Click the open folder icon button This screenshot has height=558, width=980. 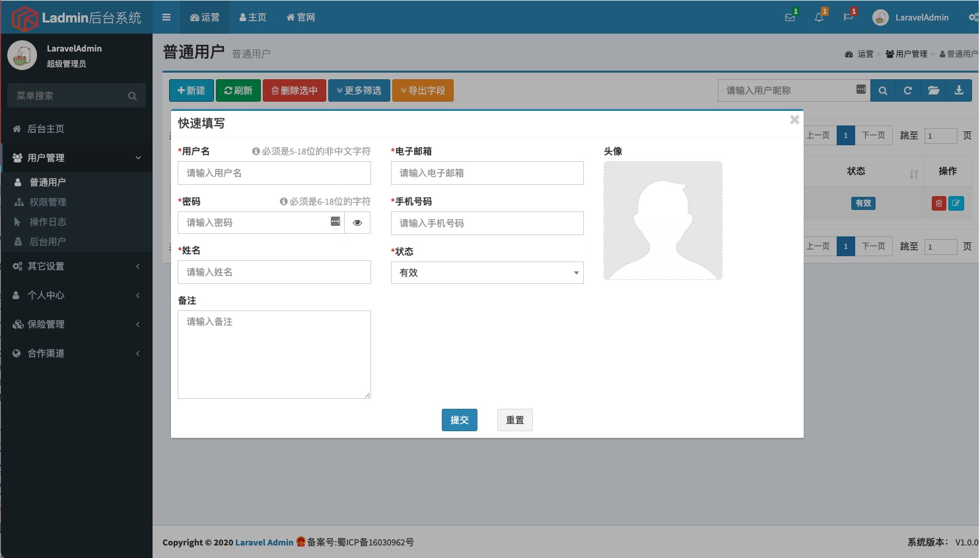point(934,90)
